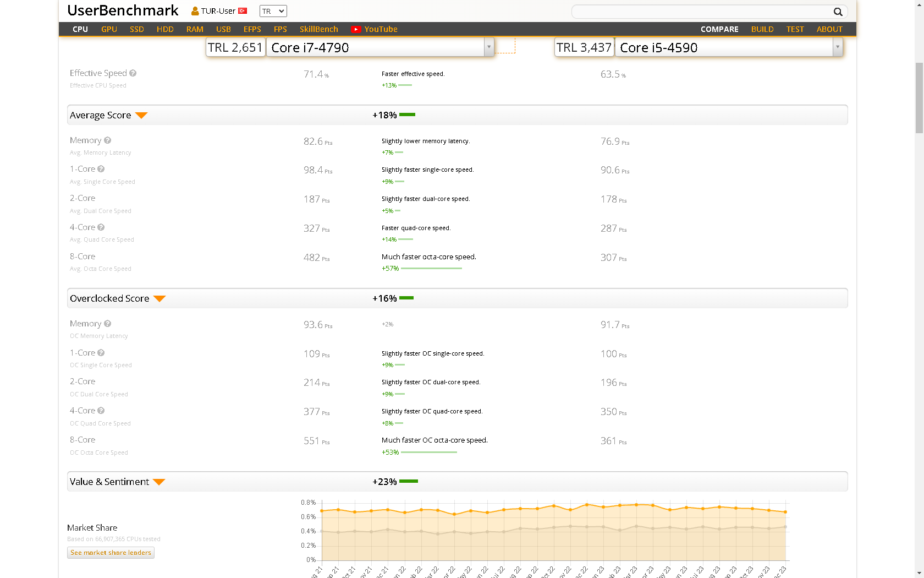Click the Turkish flag icon

pos(243,11)
